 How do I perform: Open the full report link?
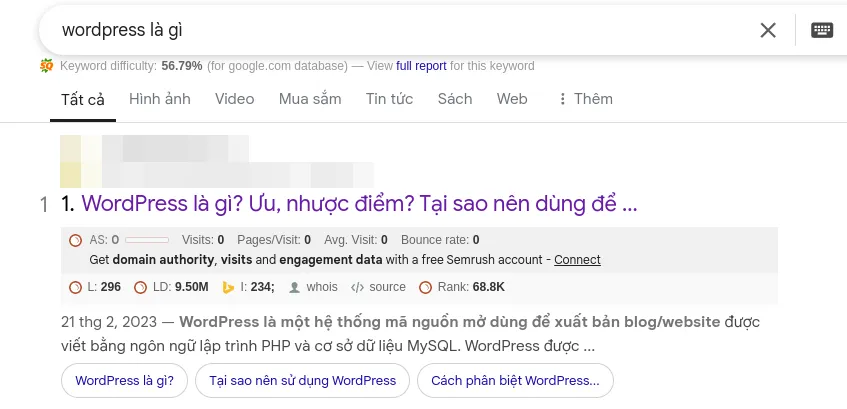[x=421, y=66]
